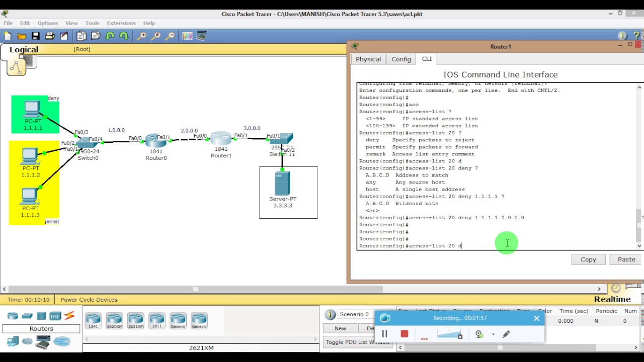644x362 pixels.
Task: Select the Connections lightning bolt icon
Action: pos(69,316)
